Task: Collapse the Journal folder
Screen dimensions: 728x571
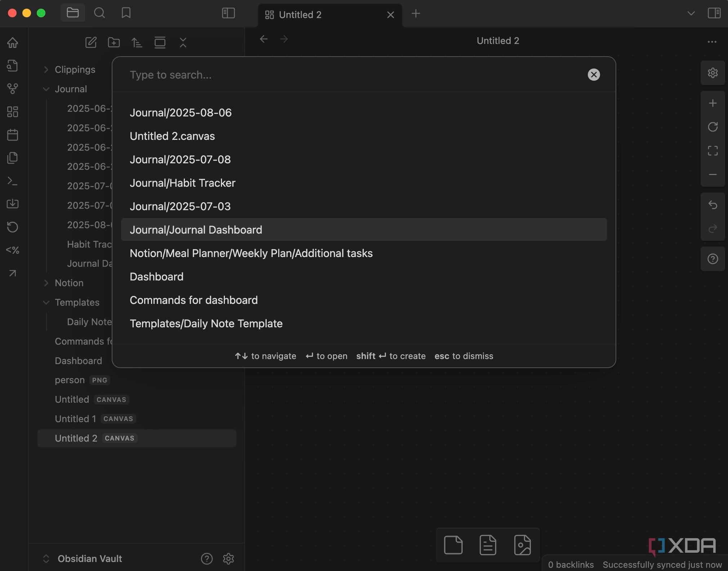Action: (x=46, y=89)
